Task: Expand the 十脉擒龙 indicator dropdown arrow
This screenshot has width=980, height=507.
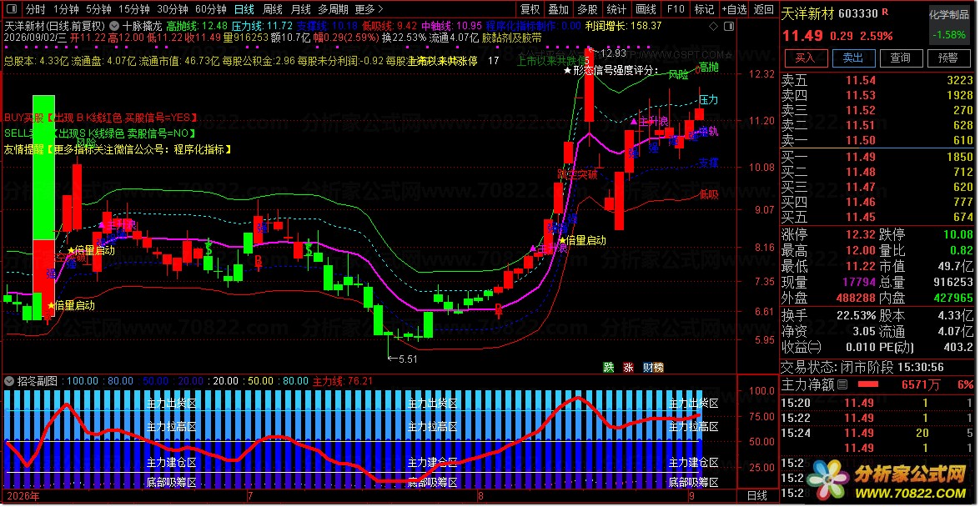Action: click(113, 26)
